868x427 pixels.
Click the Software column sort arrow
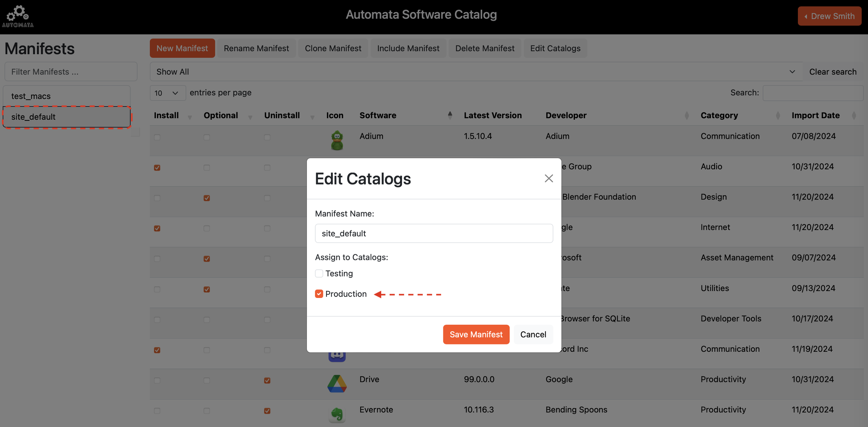pyautogui.click(x=450, y=115)
